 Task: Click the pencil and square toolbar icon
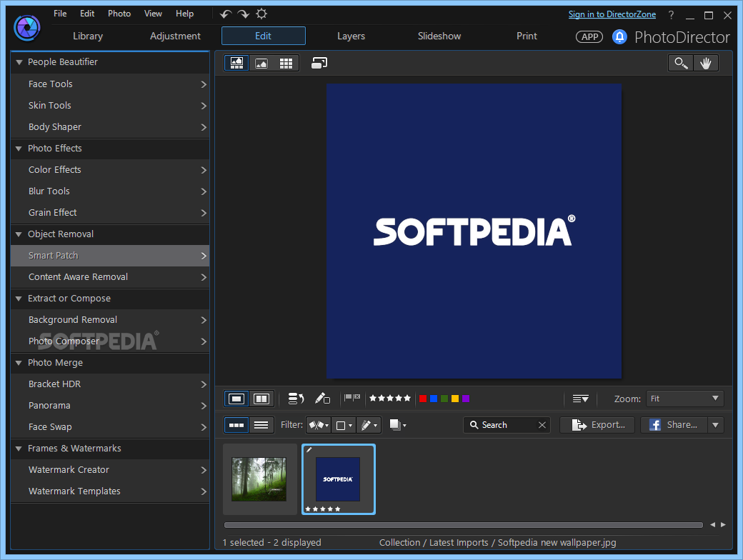(322, 399)
